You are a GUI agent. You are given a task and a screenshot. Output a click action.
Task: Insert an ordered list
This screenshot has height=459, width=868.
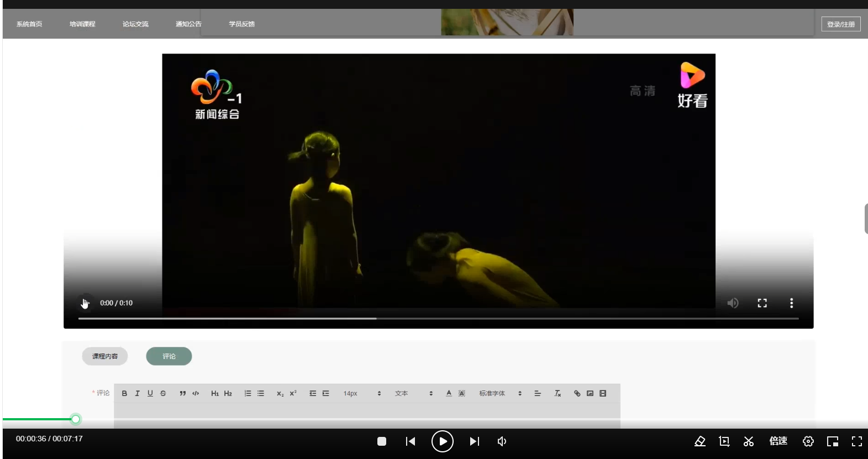pos(248,393)
